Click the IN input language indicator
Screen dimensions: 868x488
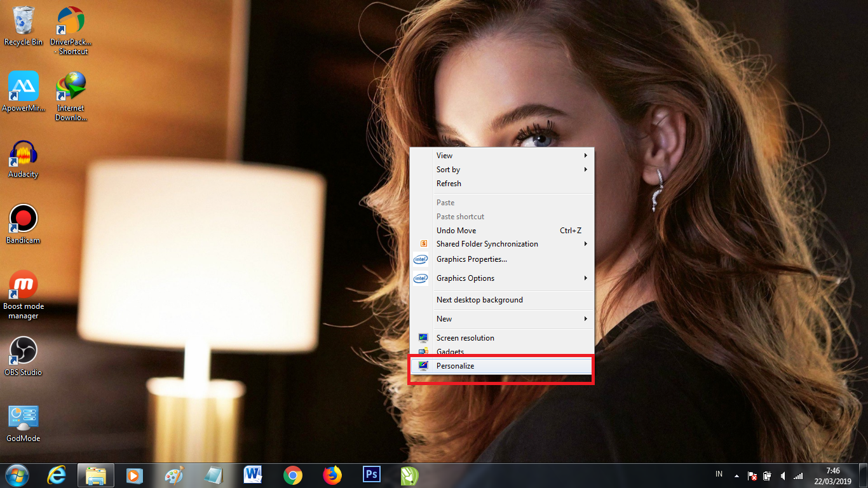click(x=719, y=474)
